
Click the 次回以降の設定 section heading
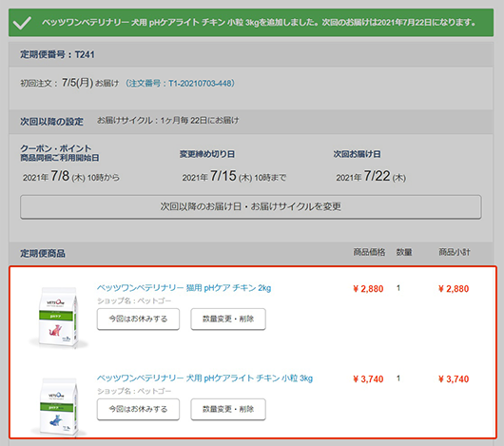(51, 122)
